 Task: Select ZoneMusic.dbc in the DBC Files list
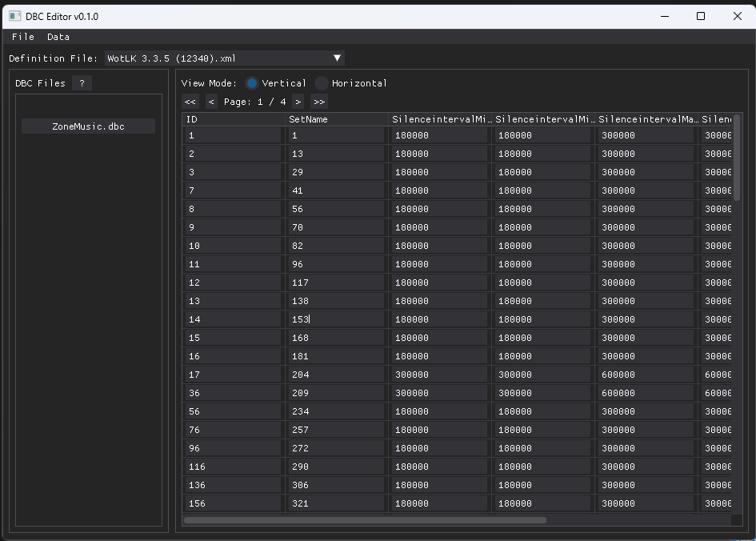(87, 125)
